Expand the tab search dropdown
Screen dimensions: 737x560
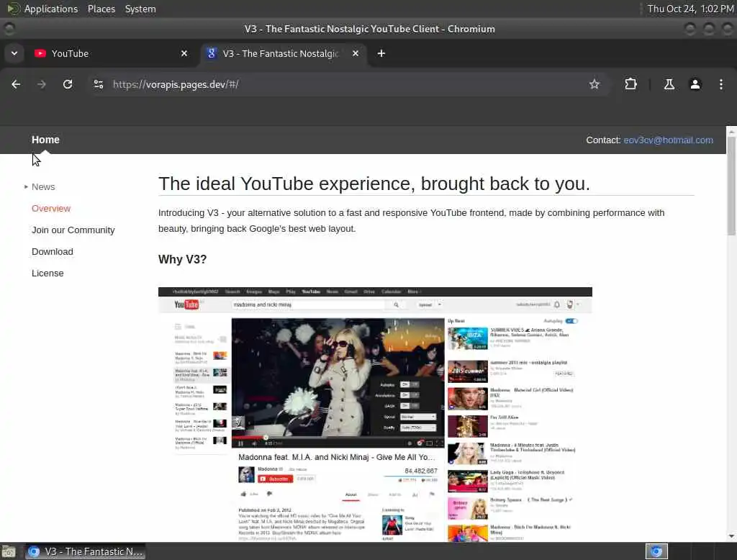pos(14,53)
